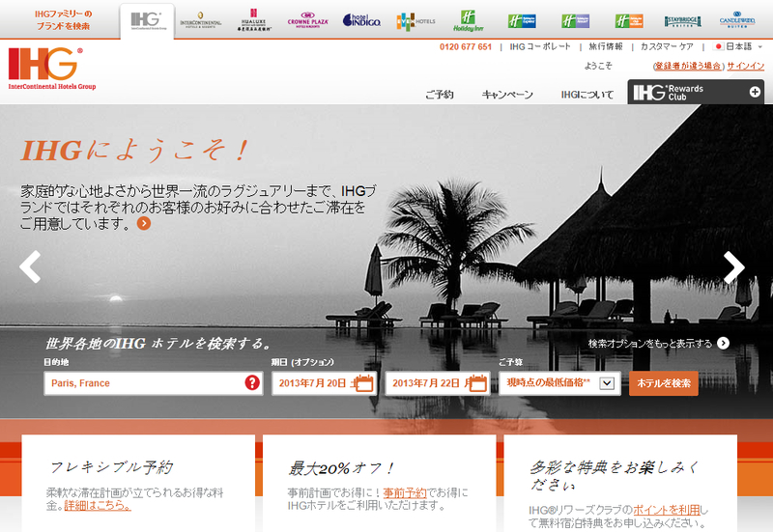Image resolution: width=773 pixels, height=532 pixels.
Task: Select the Staybridge Suites brand logo
Action: (683, 21)
